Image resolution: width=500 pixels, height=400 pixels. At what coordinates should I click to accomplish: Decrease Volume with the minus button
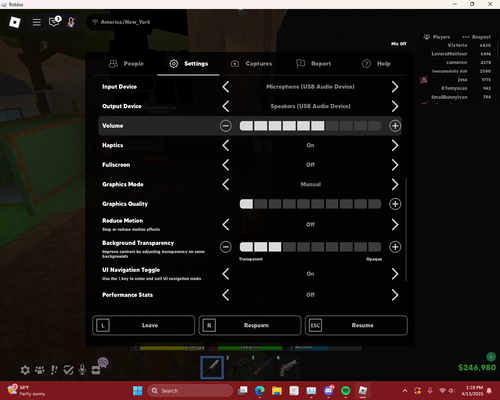point(226,126)
